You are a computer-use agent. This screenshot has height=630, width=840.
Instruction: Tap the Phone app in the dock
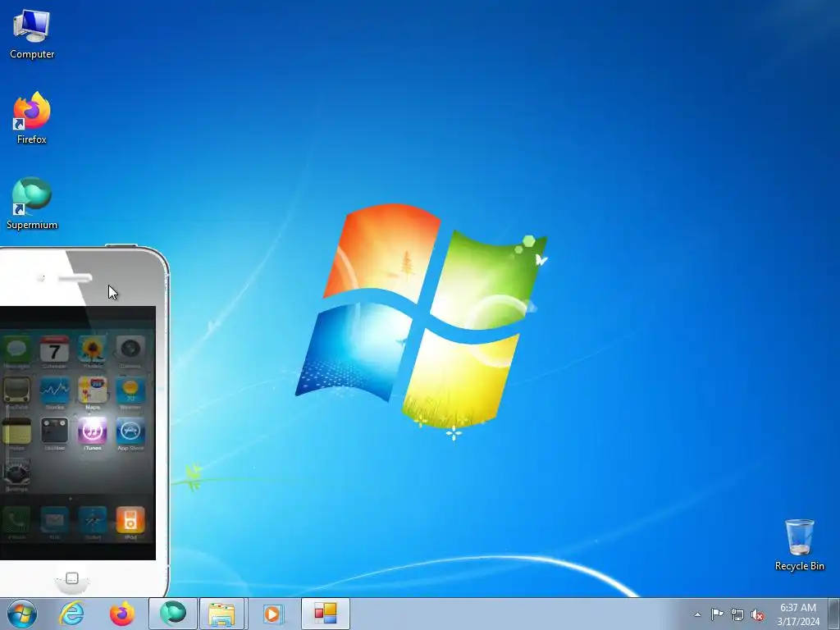point(16,520)
